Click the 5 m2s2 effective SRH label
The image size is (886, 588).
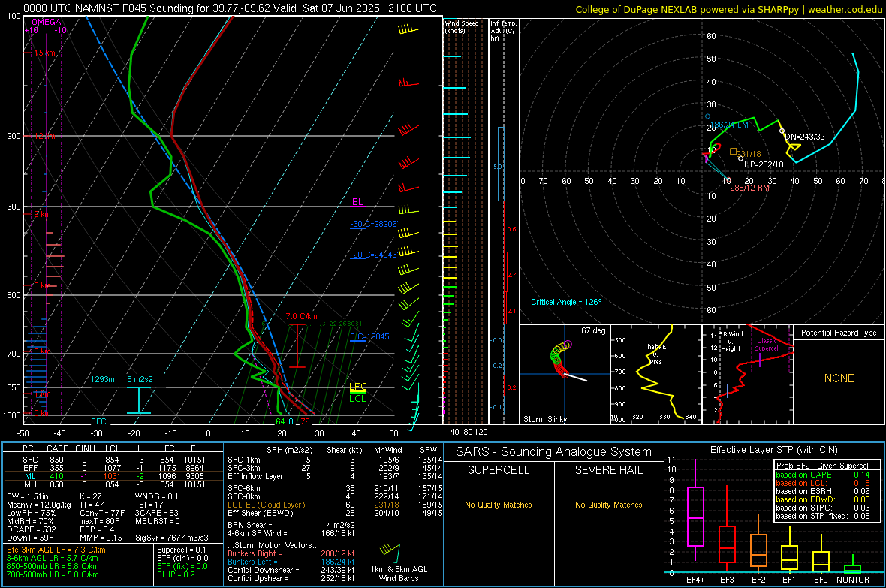[x=140, y=379]
